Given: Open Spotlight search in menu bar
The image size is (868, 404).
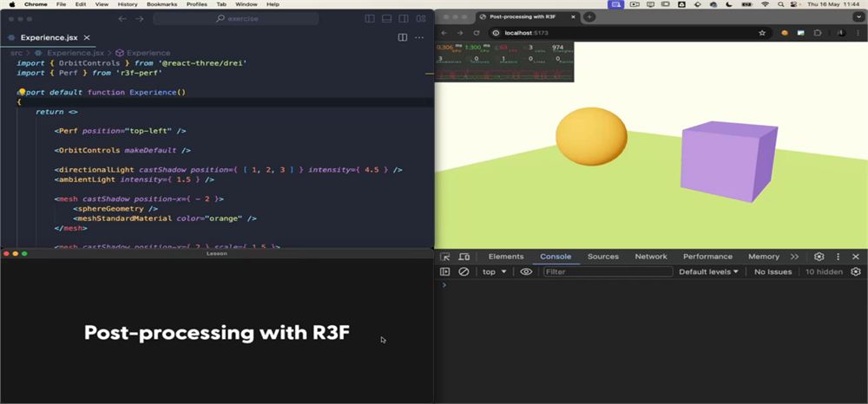Looking at the screenshot, I should [x=780, y=3].
